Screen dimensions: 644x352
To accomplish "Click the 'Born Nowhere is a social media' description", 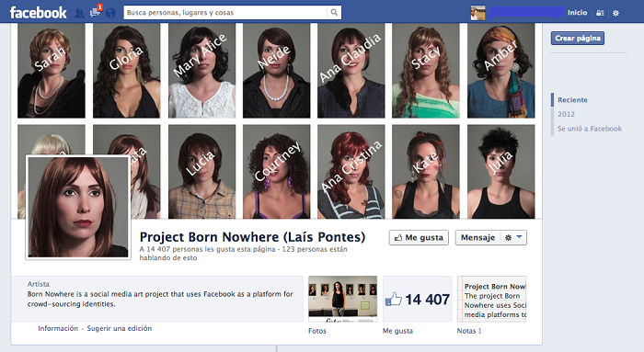I will (160, 299).
